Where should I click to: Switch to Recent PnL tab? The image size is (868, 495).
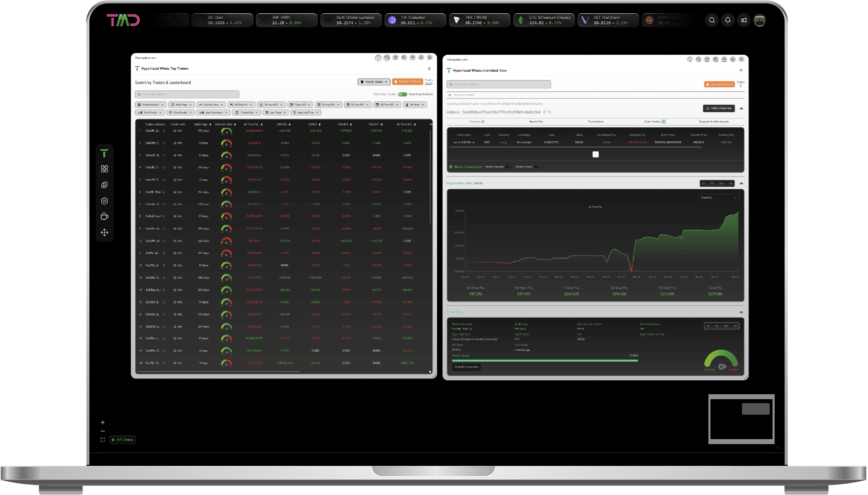coord(536,122)
